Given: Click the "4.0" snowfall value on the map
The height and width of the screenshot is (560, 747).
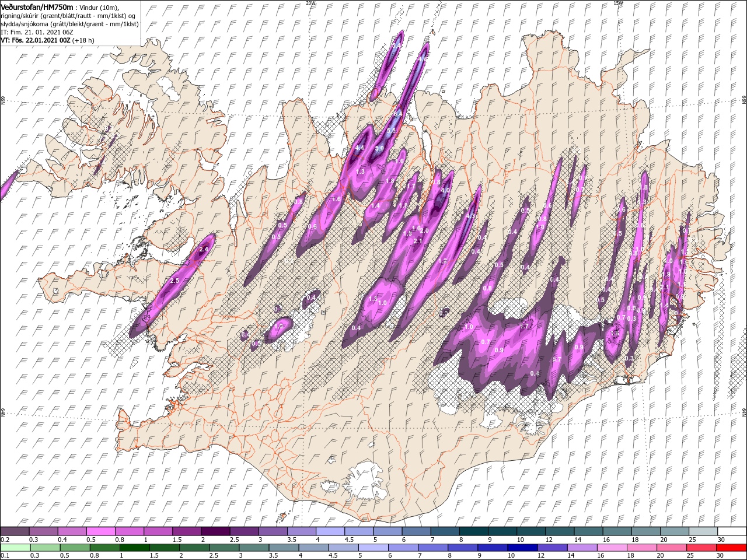Looking at the screenshot, I should click(446, 191).
